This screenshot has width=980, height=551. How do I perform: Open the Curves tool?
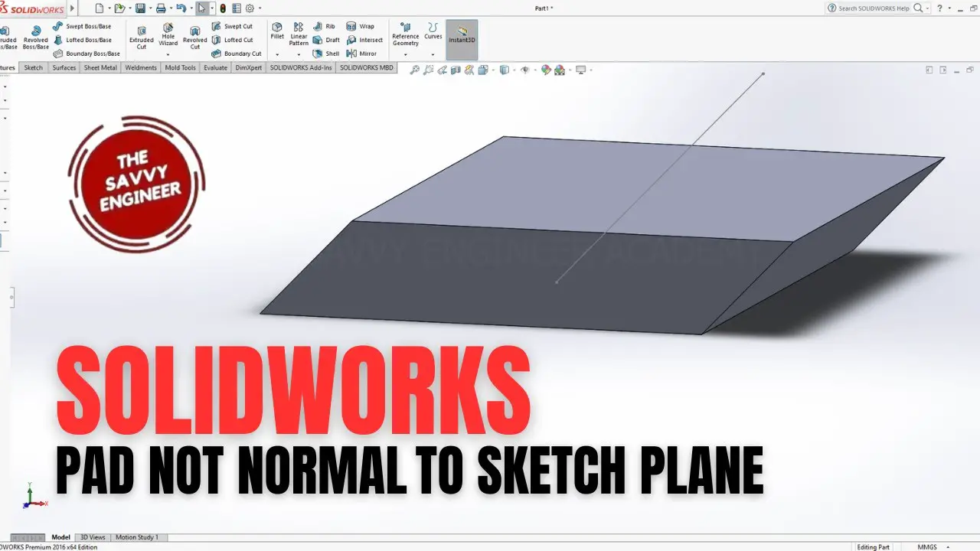click(433, 31)
